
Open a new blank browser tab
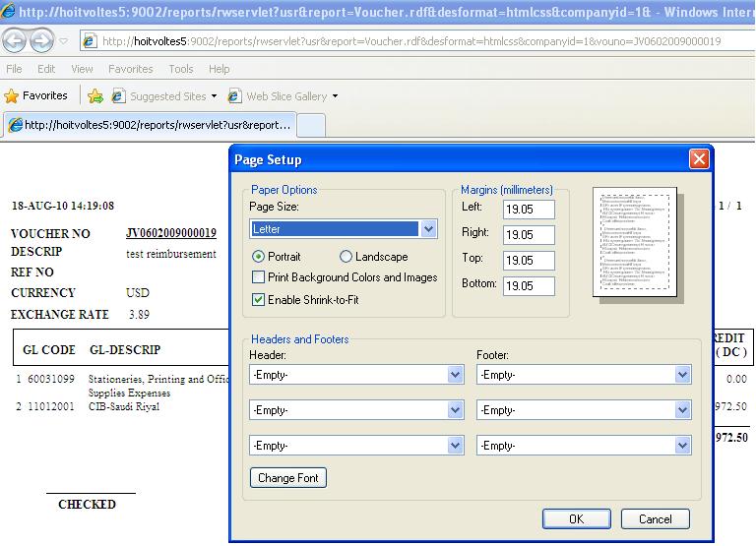click(x=310, y=125)
